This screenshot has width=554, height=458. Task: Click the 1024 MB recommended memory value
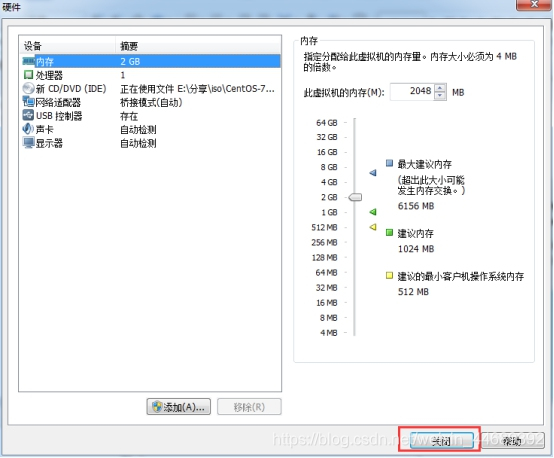point(416,249)
